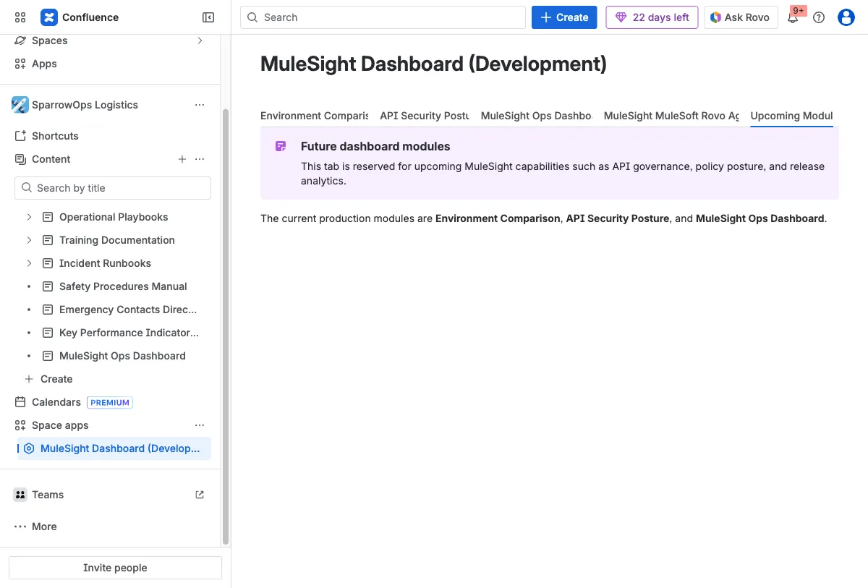Click the MuleSight Dashboard (Development) heading
Screen dimensions: 868x588
(433, 64)
